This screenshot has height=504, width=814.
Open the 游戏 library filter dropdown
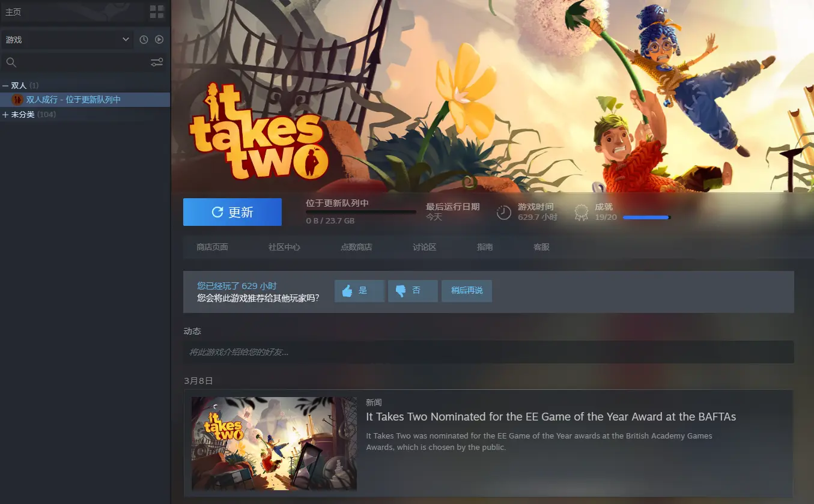pos(67,40)
